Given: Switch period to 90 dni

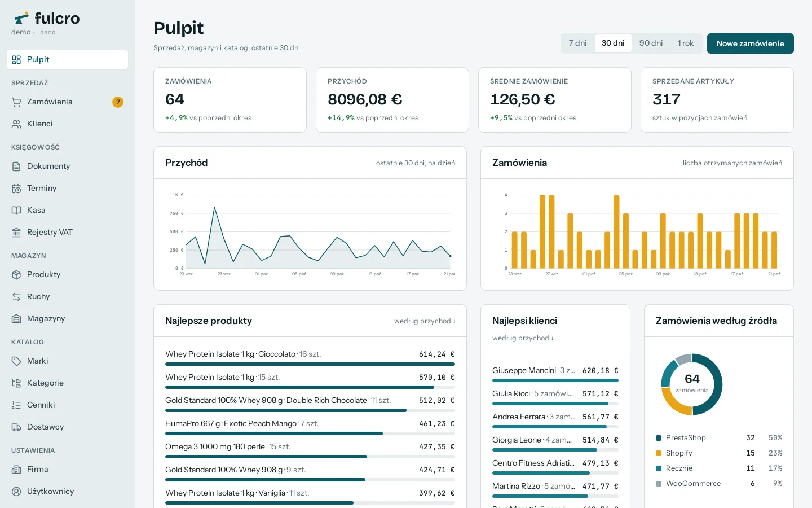Looking at the screenshot, I should click(x=651, y=43).
